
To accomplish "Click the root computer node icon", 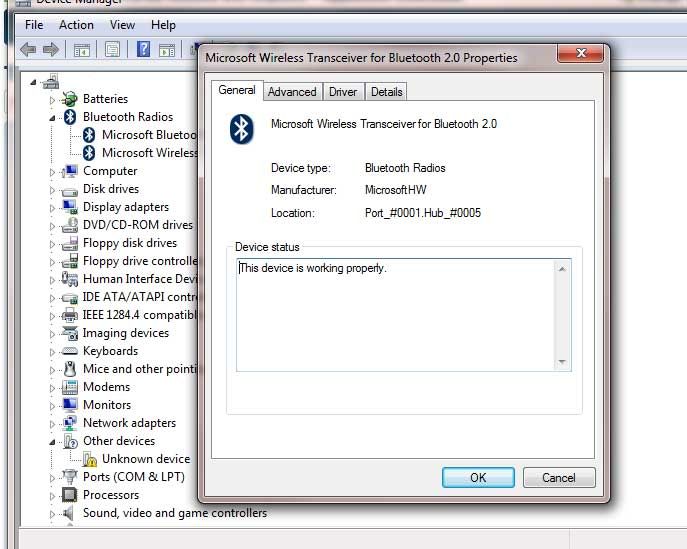I will [51, 81].
